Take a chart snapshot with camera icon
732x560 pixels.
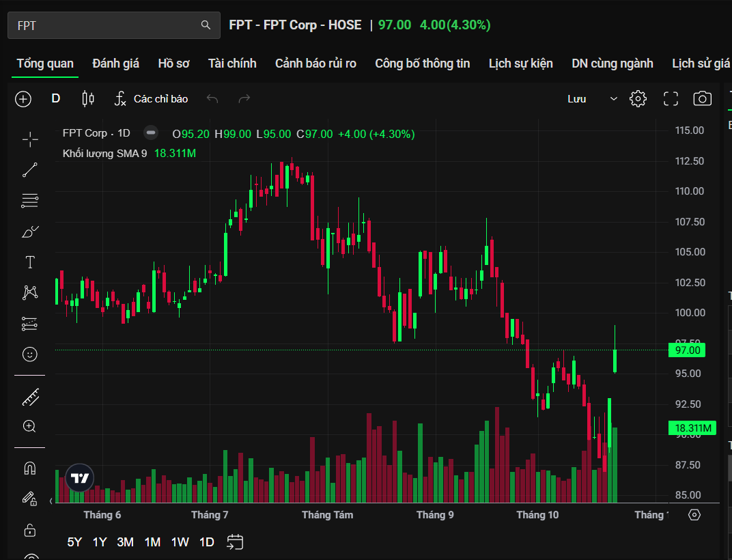point(702,99)
